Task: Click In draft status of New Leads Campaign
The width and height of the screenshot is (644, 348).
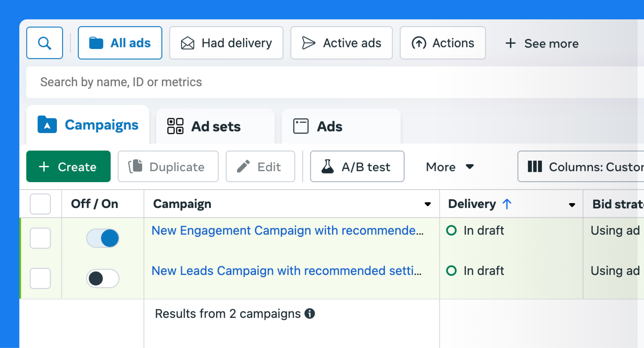Action: [475, 271]
